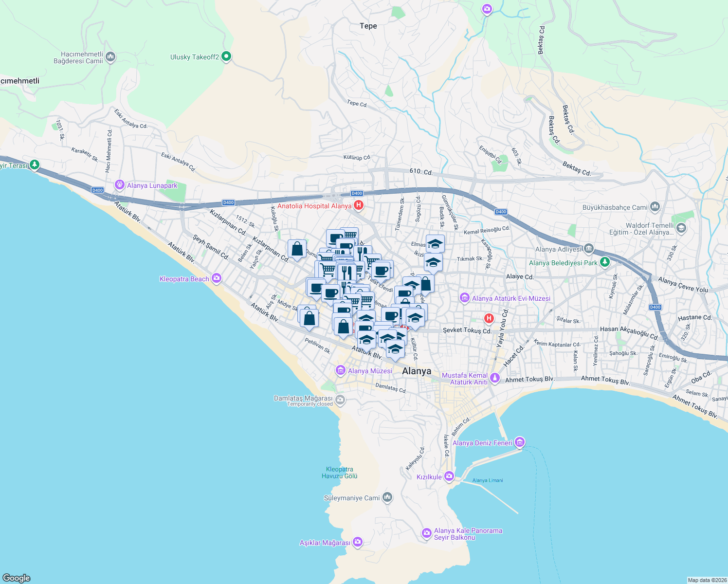Image resolution: width=728 pixels, height=584 pixels.
Task: Click the Alanya Limanı harbor label
Action: point(488,480)
